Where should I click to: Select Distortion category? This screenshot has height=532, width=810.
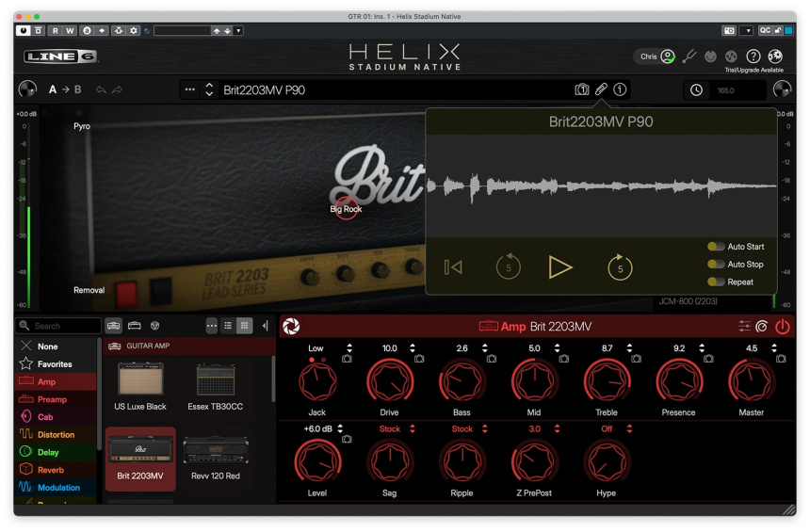tap(56, 434)
